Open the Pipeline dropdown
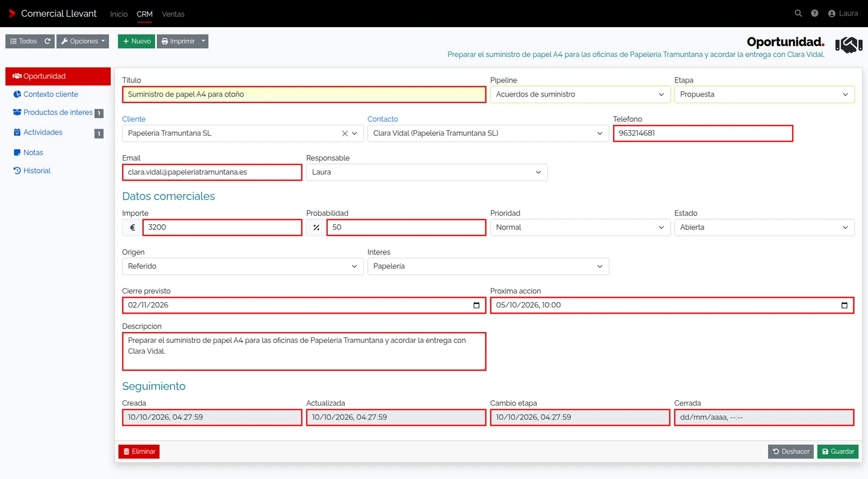 tap(580, 94)
